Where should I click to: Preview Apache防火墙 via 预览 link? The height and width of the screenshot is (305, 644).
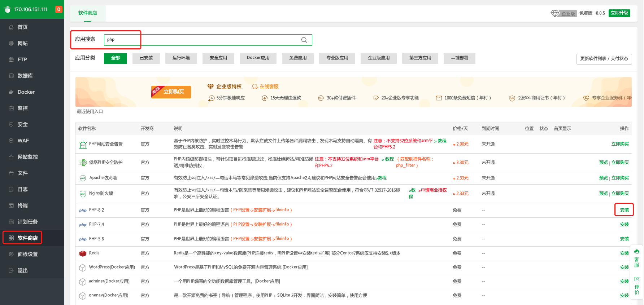(x=604, y=178)
